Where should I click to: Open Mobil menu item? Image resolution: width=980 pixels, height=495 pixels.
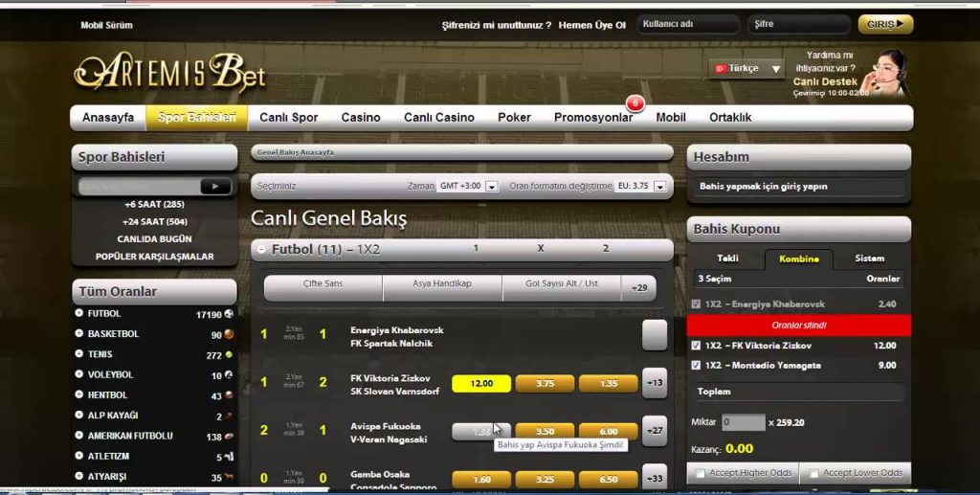pyautogui.click(x=671, y=118)
